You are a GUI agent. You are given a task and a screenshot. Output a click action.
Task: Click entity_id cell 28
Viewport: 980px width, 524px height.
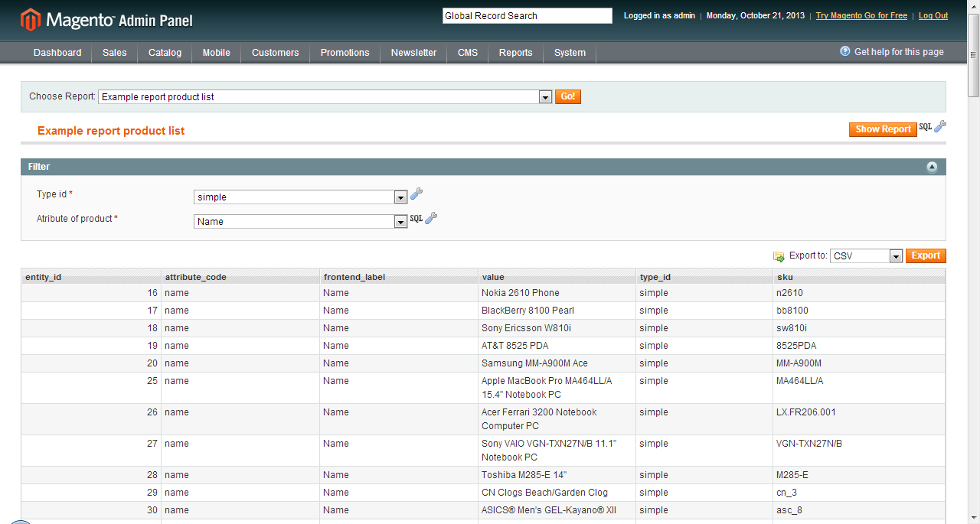[90, 475]
